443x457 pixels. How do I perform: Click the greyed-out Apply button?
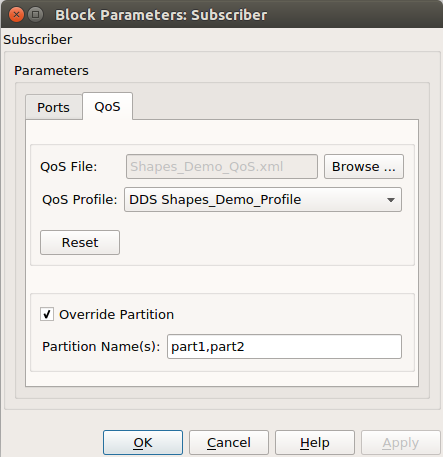click(401, 443)
